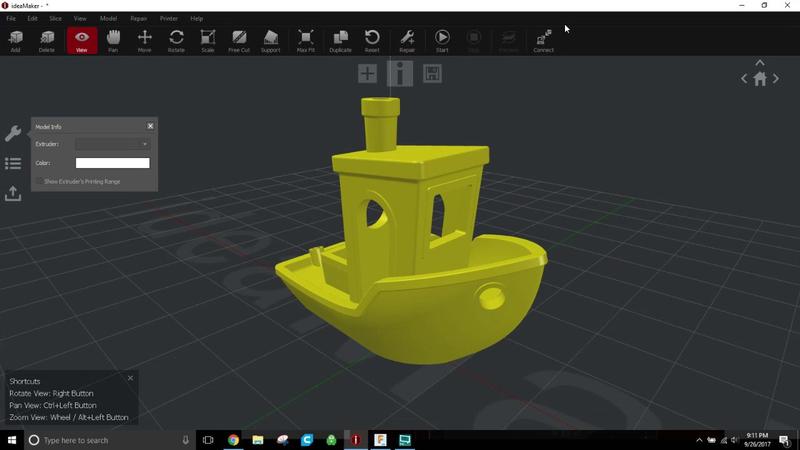The width and height of the screenshot is (800, 450).
Task: Open the Support tool
Action: coord(271,40)
